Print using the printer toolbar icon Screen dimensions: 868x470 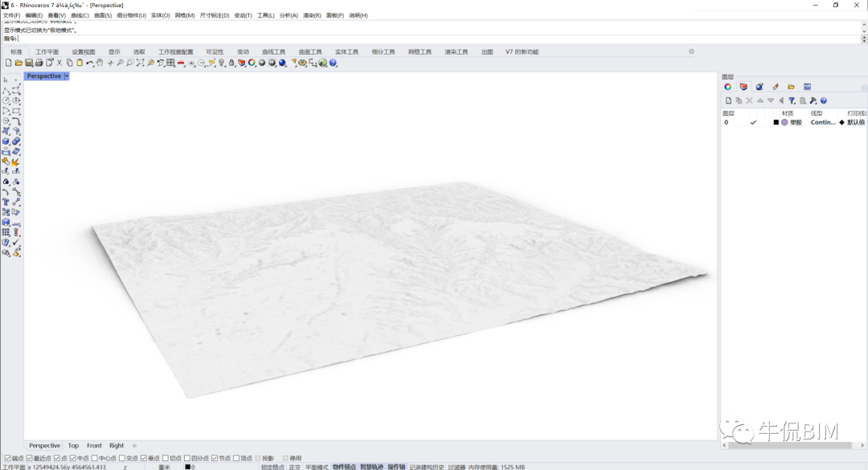tap(39, 63)
